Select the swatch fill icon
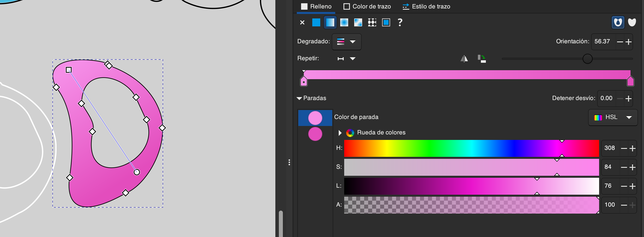This screenshot has width=644, height=237. 386,22
